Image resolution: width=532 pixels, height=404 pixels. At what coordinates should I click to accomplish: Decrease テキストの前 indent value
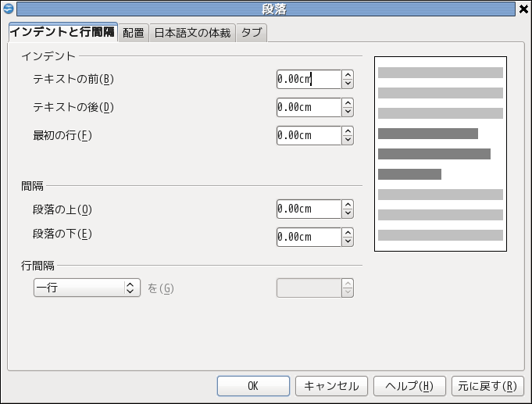[x=348, y=84]
